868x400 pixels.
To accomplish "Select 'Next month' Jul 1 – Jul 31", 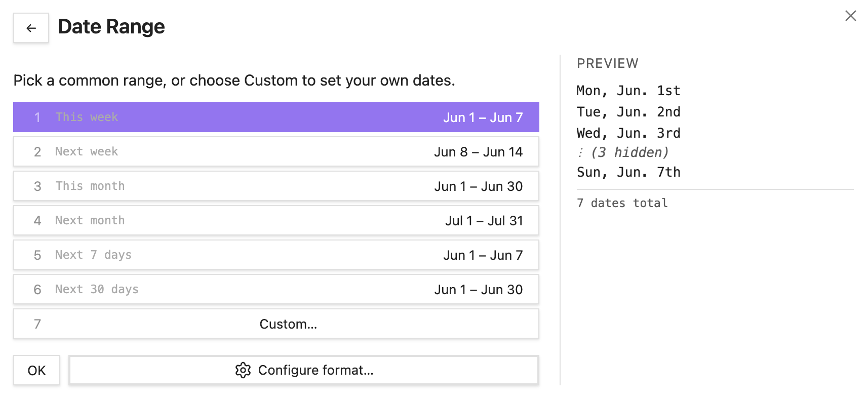I will click(x=276, y=220).
